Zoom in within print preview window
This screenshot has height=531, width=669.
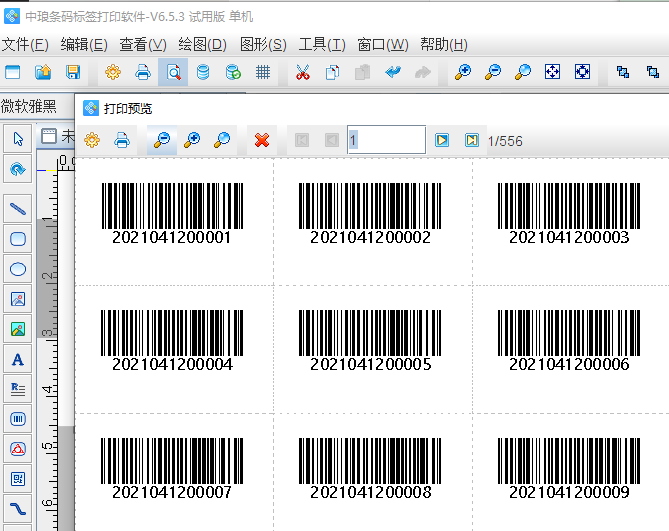pos(192,140)
